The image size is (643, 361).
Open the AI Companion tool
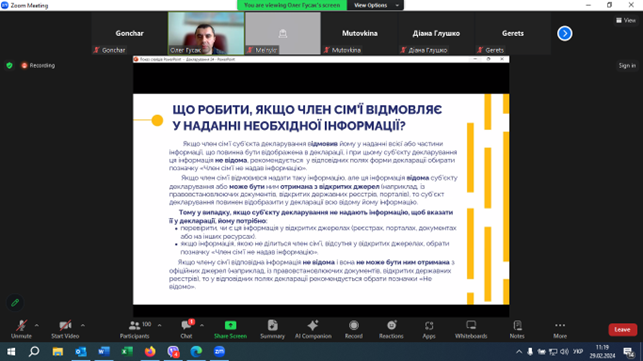313,329
